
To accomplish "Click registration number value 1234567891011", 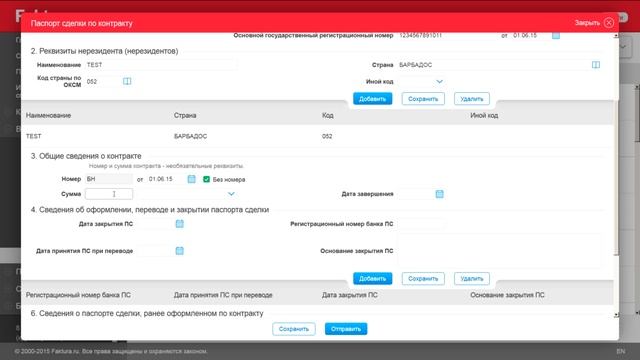I will pos(420,36).
